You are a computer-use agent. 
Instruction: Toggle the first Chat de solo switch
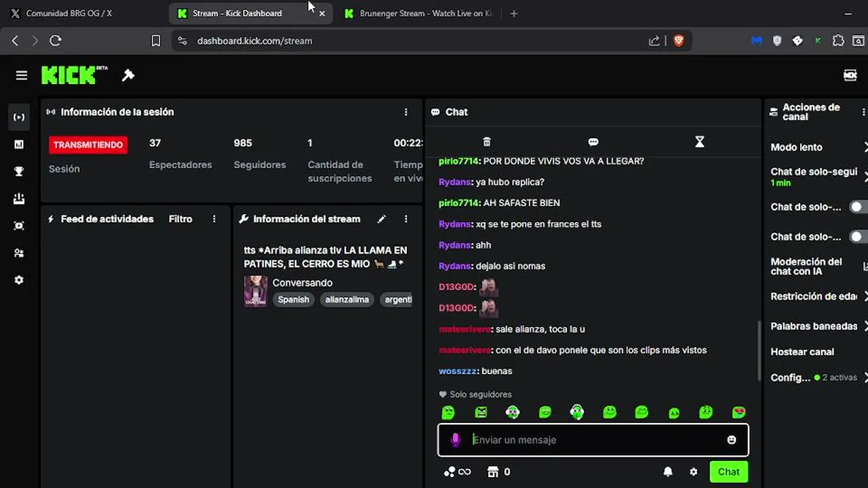859,207
